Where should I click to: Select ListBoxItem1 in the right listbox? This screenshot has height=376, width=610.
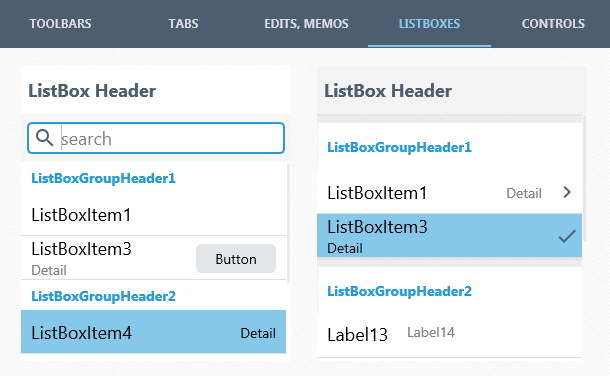click(x=449, y=192)
